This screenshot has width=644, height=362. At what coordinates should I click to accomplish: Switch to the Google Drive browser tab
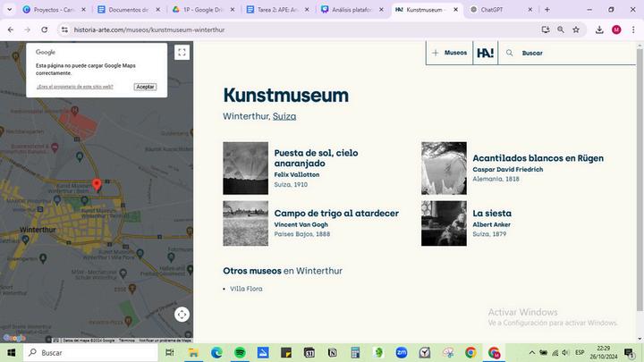[204, 10]
